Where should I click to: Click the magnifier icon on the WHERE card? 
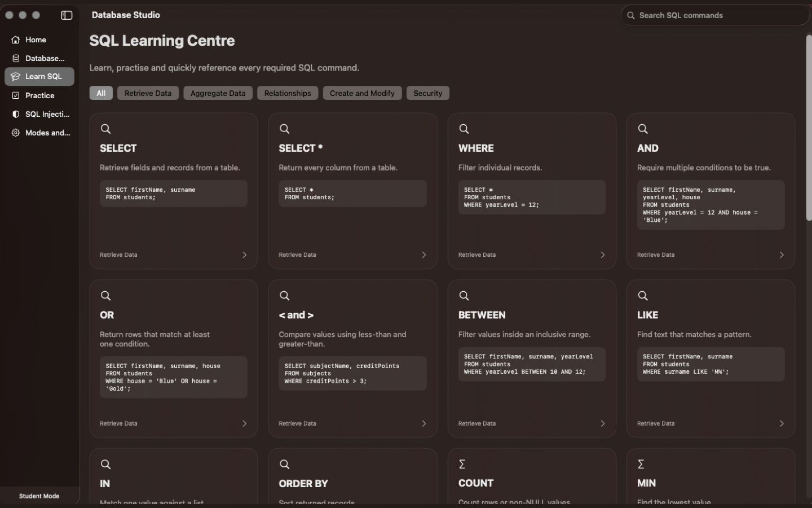click(464, 129)
